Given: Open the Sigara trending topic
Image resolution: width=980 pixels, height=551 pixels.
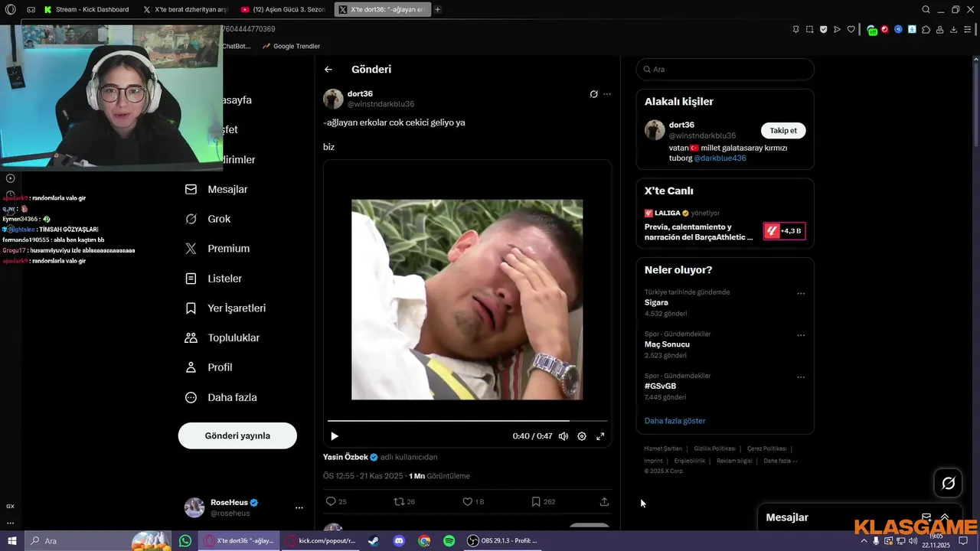Looking at the screenshot, I should 656,302.
